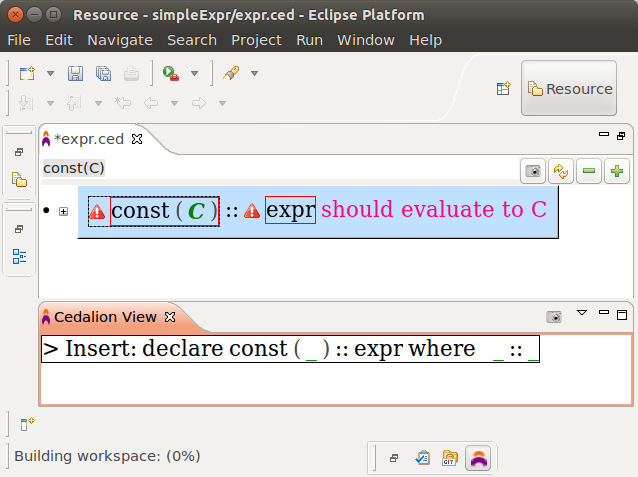This screenshot has width=638, height=477.
Task: Open the Git view icon in status bar
Action: point(450,457)
